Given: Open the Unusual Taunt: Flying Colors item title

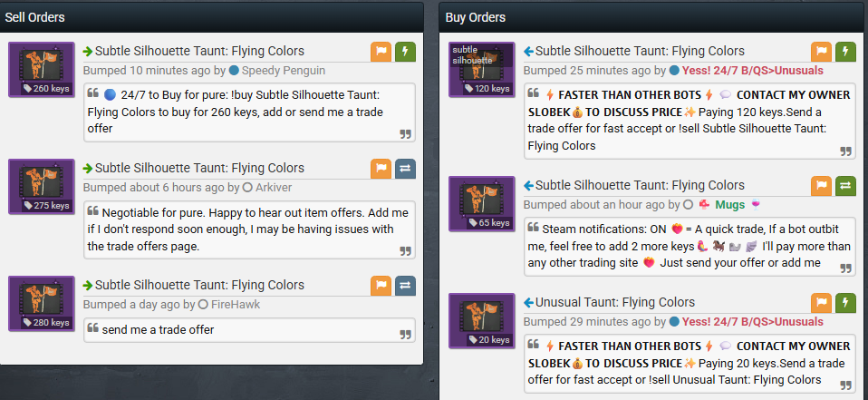Looking at the screenshot, I should [614, 302].
